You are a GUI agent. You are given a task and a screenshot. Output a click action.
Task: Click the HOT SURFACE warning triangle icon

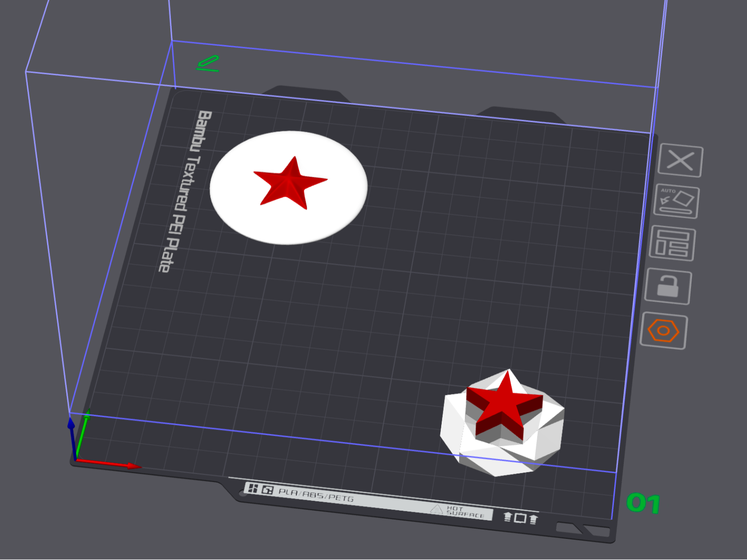(x=437, y=509)
